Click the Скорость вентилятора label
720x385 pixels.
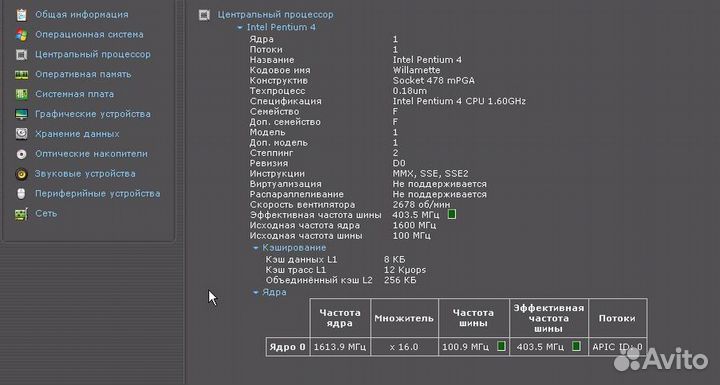[302, 204]
